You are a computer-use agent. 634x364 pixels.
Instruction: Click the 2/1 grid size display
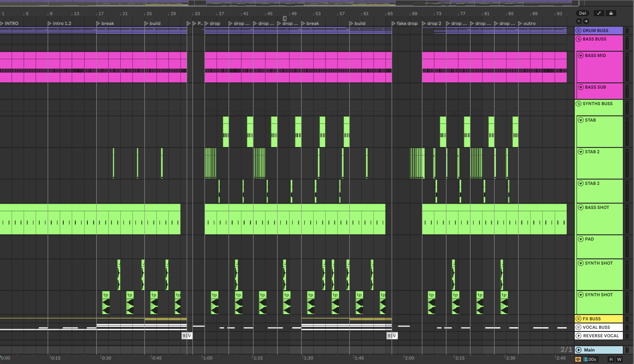[x=566, y=350]
